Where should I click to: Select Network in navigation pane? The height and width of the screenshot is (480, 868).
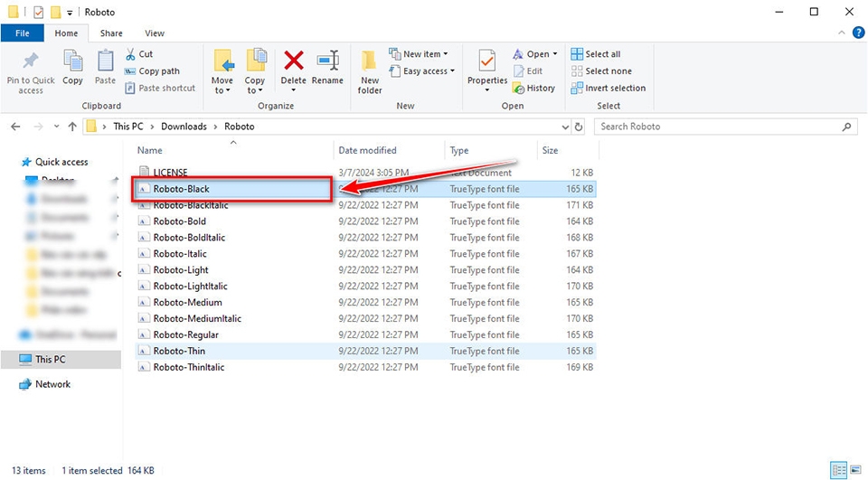coord(45,384)
